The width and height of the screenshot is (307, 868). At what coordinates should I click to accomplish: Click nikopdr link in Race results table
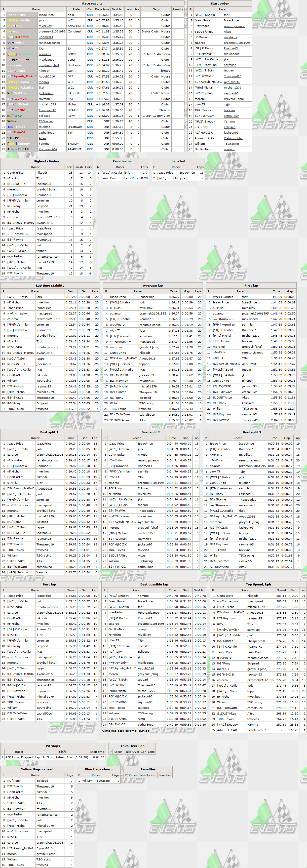coord(44,71)
